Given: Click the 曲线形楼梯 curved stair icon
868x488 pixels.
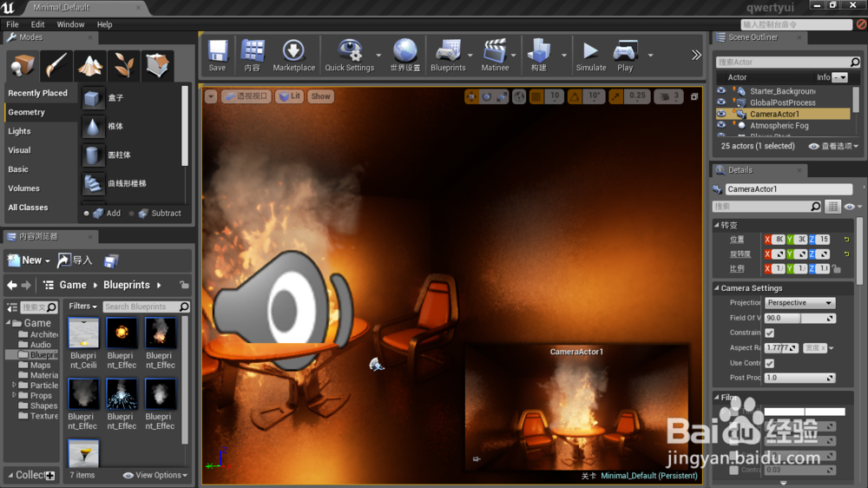Looking at the screenshot, I should [x=93, y=184].
